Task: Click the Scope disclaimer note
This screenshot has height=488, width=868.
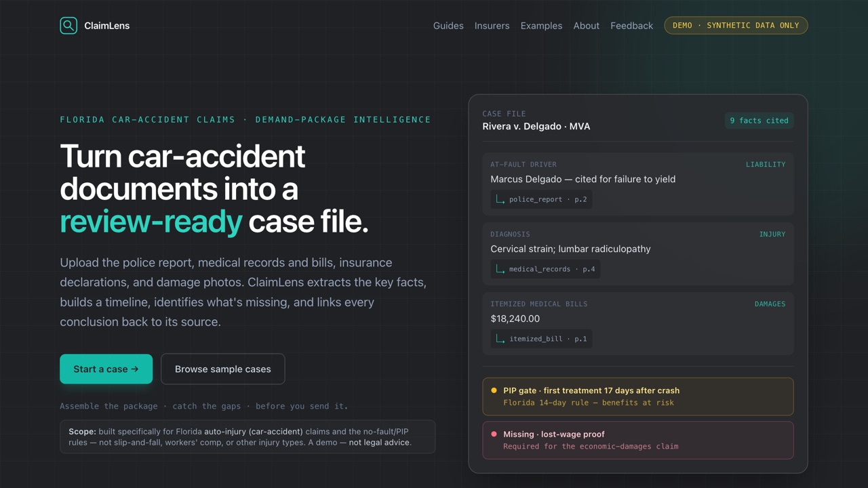Action: 248,436
